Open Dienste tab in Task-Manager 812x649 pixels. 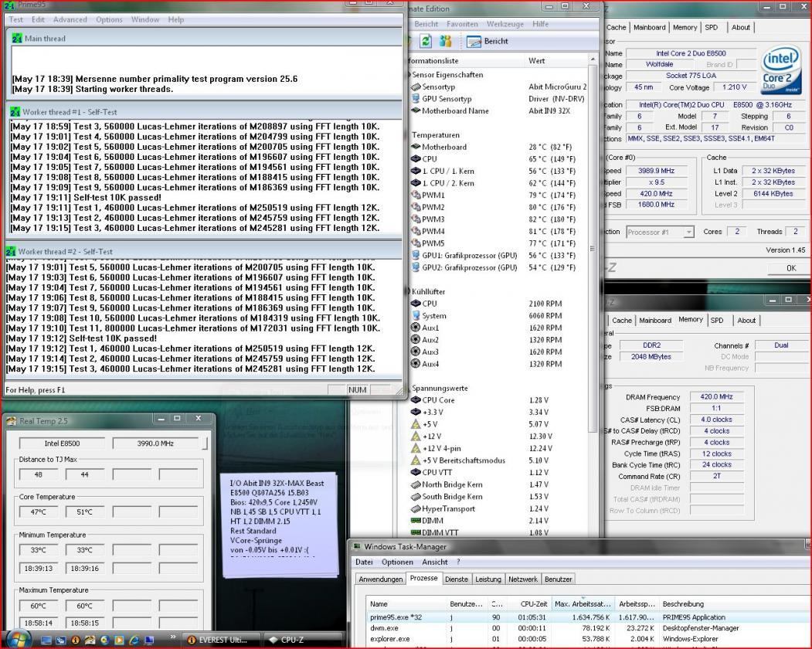coord(457,579)
